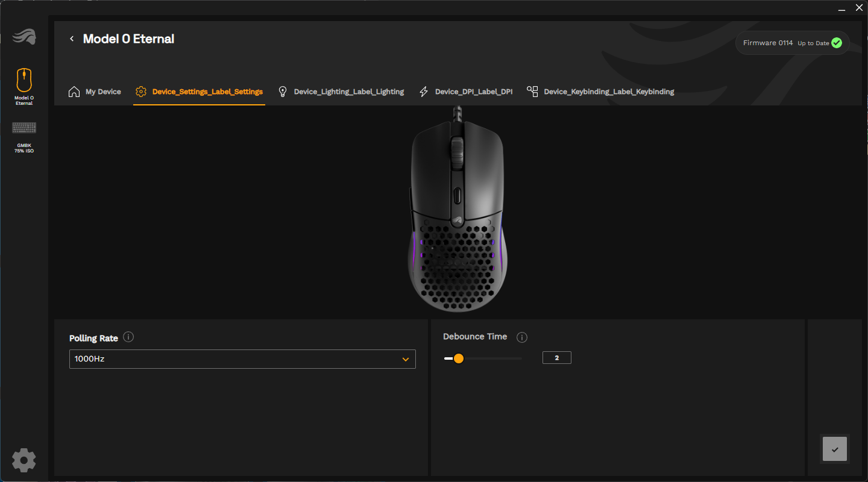The width and height of the screenshot is (868, 482).
Task: Select the Model O Eternal mouse device
Action: point(24,87)
